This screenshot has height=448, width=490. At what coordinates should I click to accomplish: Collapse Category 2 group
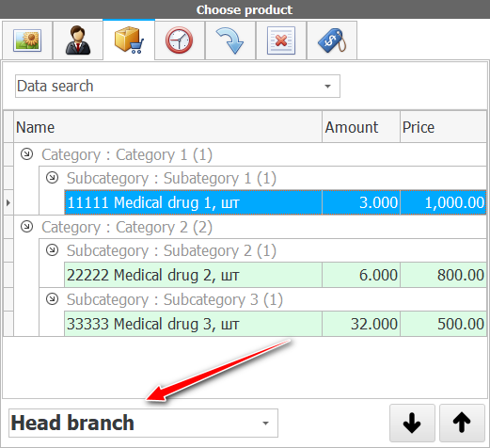(26, 227)
